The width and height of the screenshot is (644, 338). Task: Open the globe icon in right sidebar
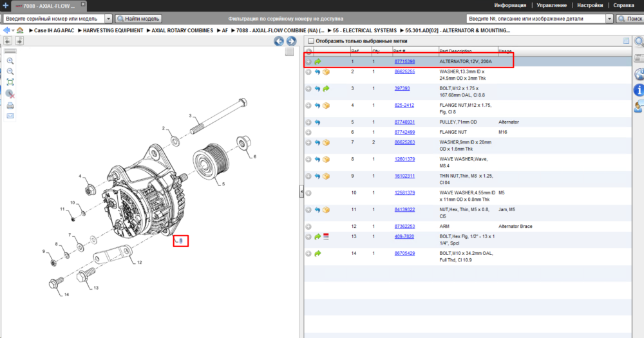click(639, 74)
